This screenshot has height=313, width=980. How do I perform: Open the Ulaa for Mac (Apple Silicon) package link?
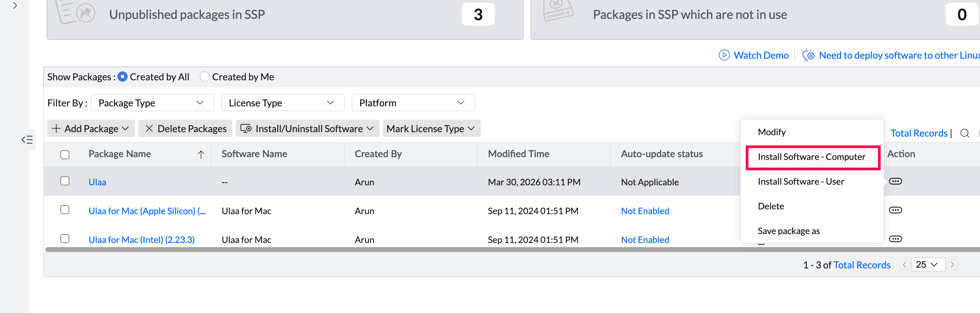coord(147,211)
